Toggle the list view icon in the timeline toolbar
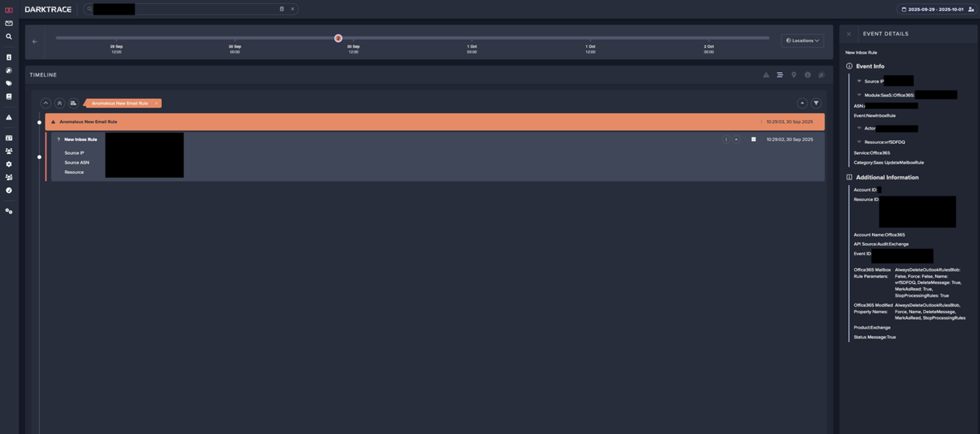The image size is (980, 434). tap(780, 75)
